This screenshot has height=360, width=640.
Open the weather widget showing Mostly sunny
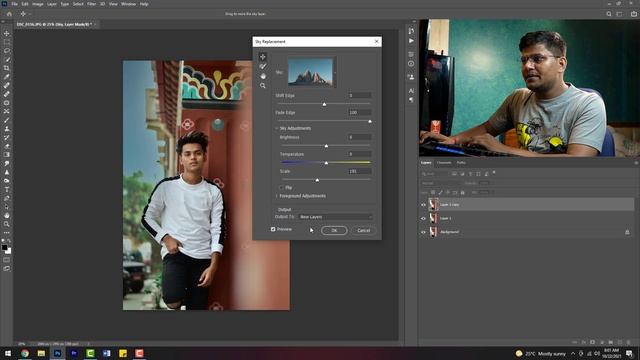point(540,353)
